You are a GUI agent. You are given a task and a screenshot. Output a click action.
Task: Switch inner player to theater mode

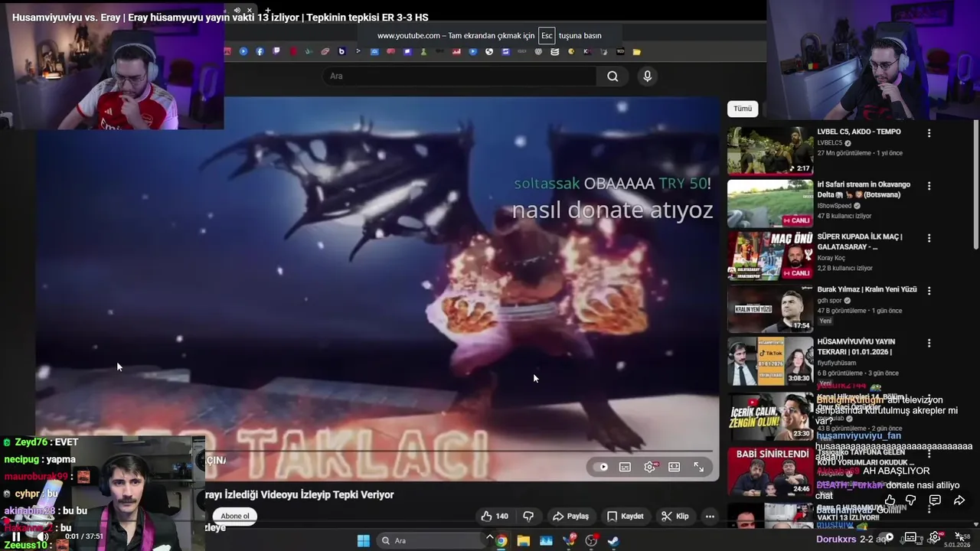[674, 467]
